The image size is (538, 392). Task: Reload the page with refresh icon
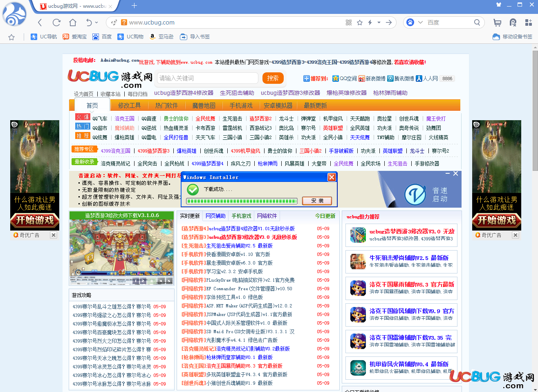56,22
